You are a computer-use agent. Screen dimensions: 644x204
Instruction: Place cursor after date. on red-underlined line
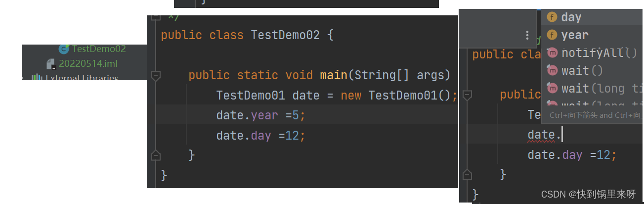[x=562, y=134]
